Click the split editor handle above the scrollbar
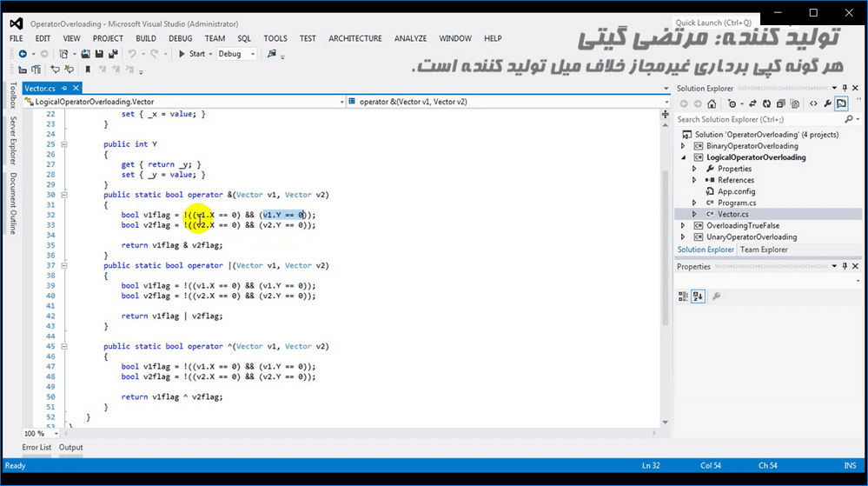Viewport: 868px width, 486px height. click(x=666, y=114)
